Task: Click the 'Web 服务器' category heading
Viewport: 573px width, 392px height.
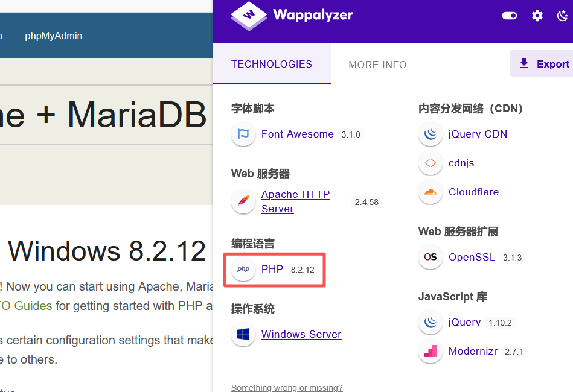Action: (260, 174)
